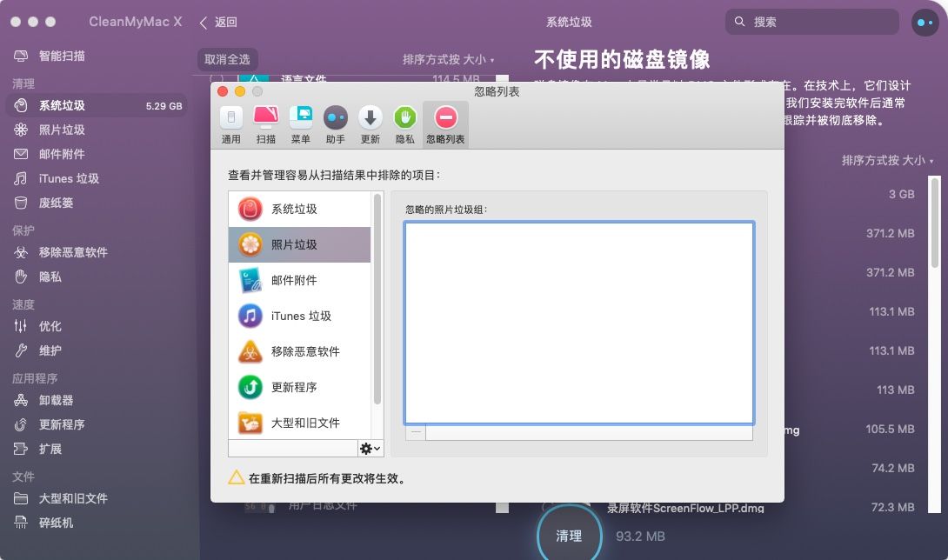The height and width of the screenshot is (560, 948).
Task: Open the right panel 排序方式按 大小 dropdown
Action: pyautogui.click(x=887, y=160)
